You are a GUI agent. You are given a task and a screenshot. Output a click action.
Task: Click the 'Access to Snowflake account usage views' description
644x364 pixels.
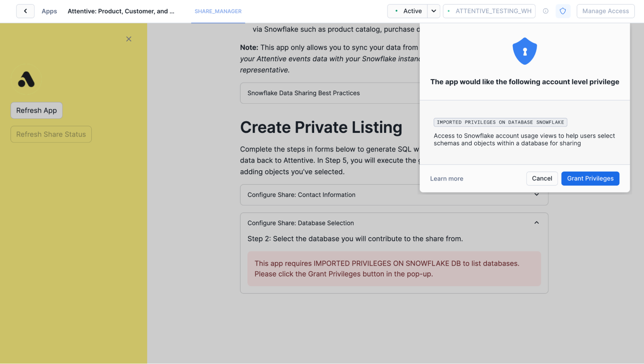click(524, 139)
